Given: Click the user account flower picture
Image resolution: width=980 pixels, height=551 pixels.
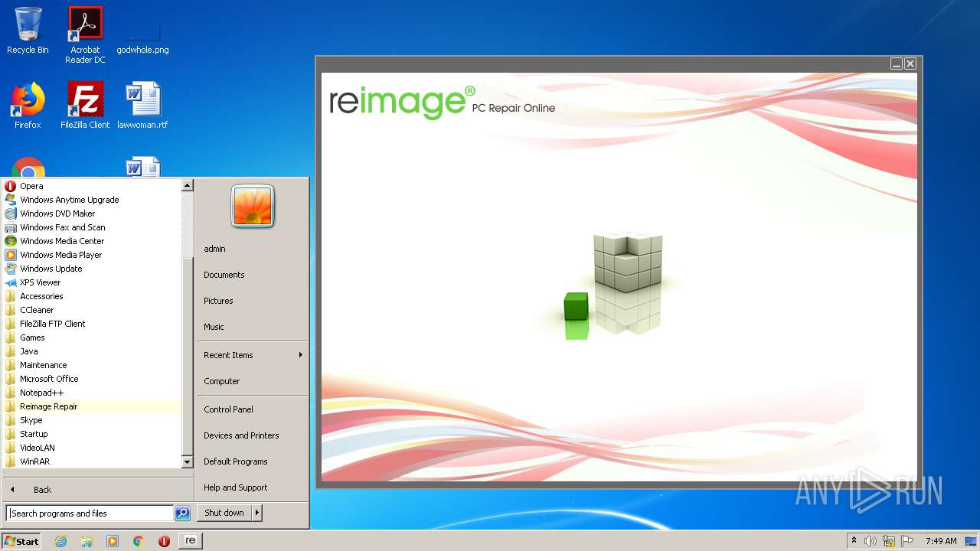Looking at the screenshot, I should tap(253, 207).
